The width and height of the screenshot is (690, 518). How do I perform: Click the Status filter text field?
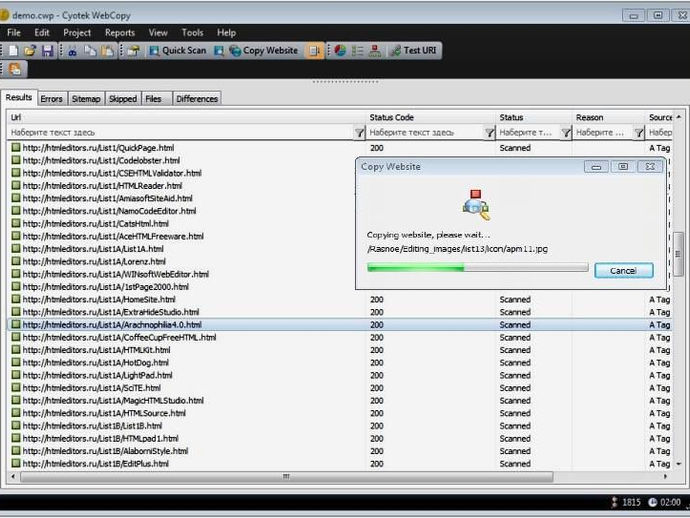(529, 132)
